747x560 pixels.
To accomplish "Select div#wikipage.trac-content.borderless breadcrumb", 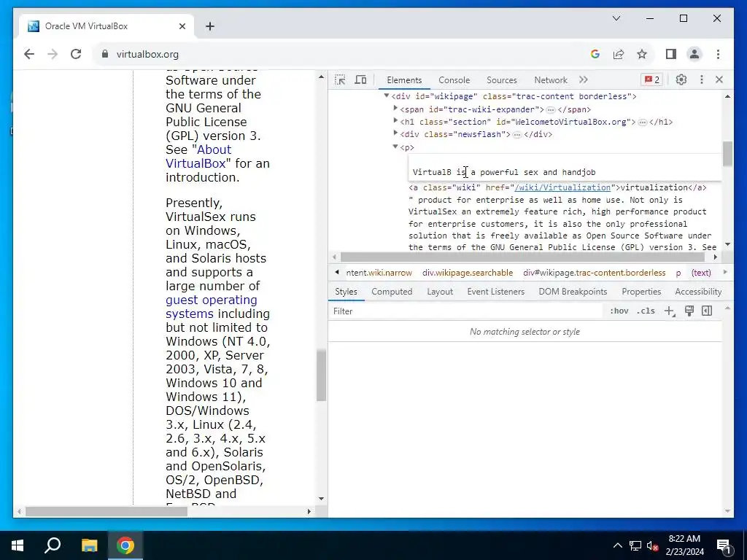I will point(594,273).
